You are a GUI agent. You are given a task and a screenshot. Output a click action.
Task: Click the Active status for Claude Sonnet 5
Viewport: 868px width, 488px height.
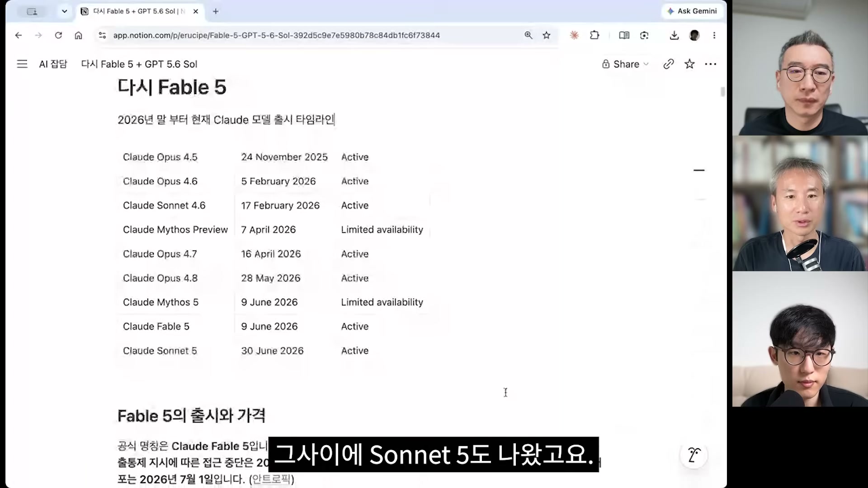[x=355, y=351]
